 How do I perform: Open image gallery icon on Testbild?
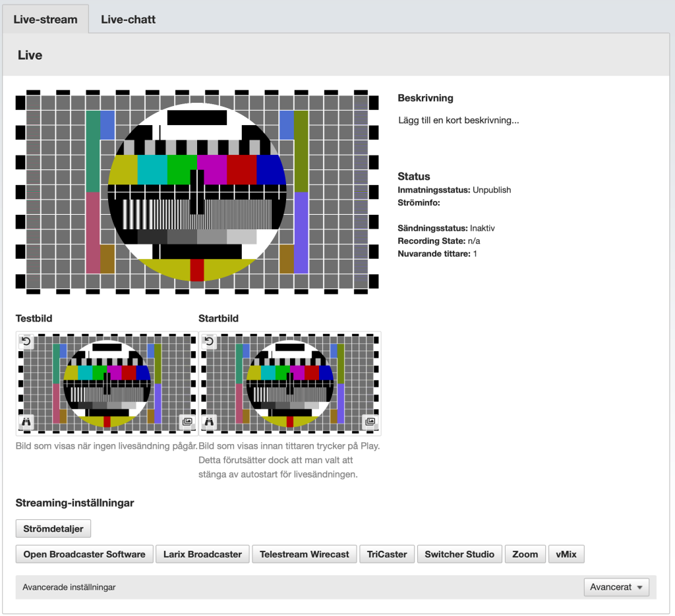point(187,422)
